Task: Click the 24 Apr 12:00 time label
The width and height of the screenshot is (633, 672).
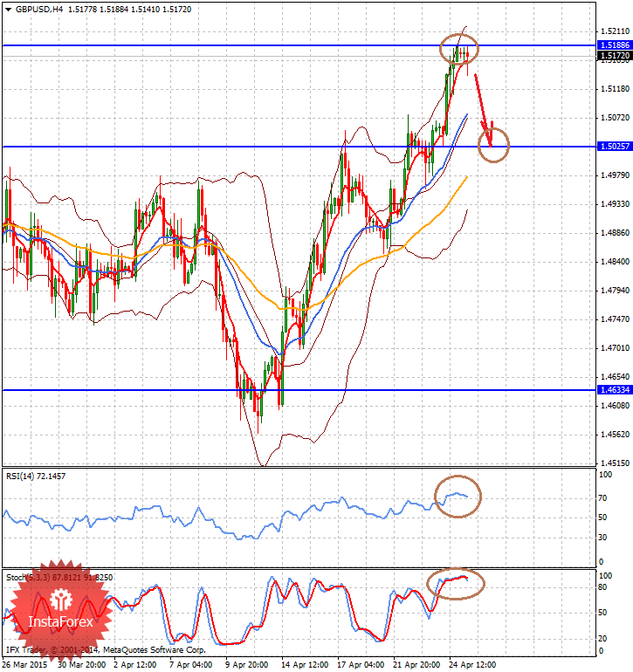Action: tap(472, 665)
